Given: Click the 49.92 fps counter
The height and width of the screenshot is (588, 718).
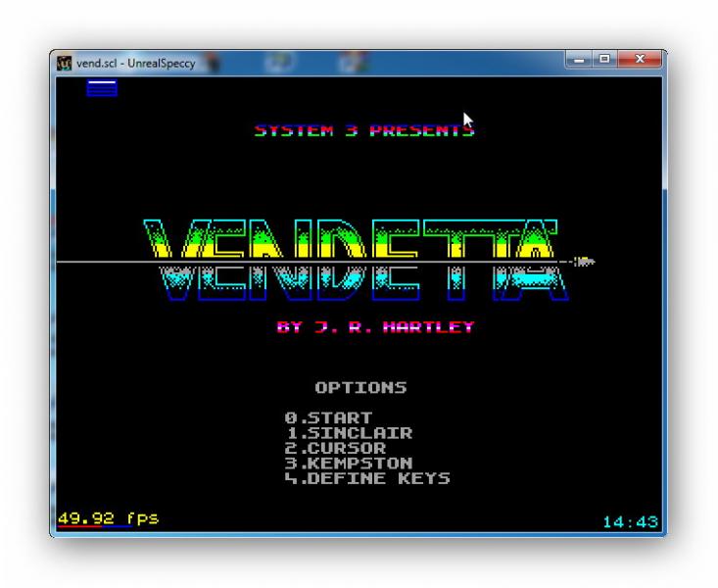Looking at the screenshot, I should click(108, 517).
